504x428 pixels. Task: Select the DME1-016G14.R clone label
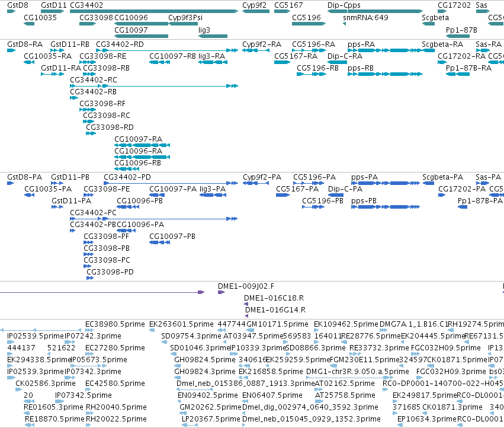click(275, 310)
